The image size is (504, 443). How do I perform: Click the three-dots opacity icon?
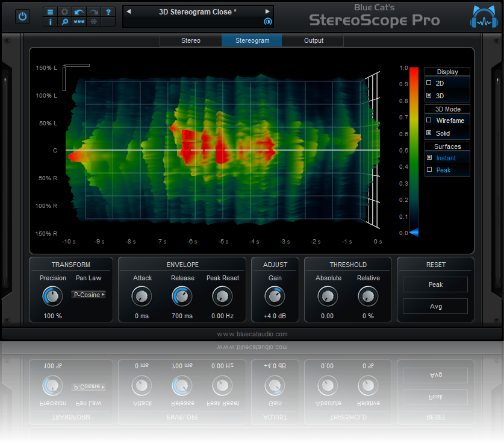(79, 22)
